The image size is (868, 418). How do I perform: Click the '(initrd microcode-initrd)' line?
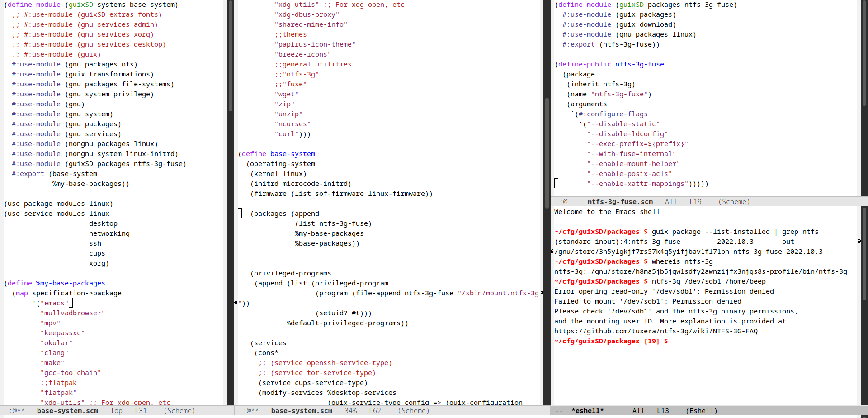point(301,184)
